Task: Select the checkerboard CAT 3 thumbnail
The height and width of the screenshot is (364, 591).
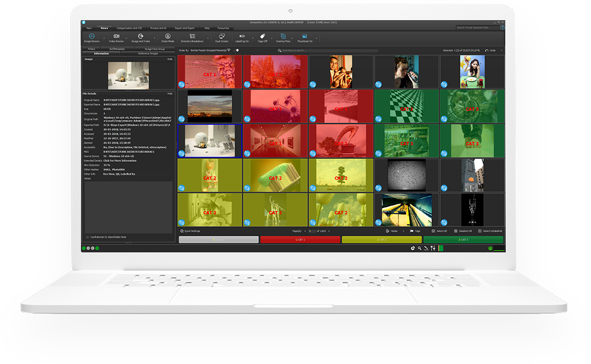Action: pyautogui.click(x=407, y=106)
